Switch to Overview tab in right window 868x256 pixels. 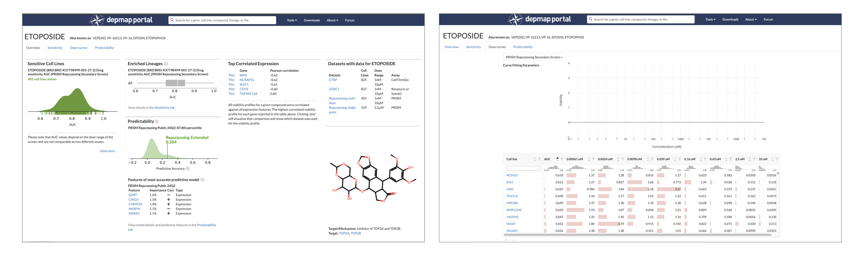tap(451, 47)
